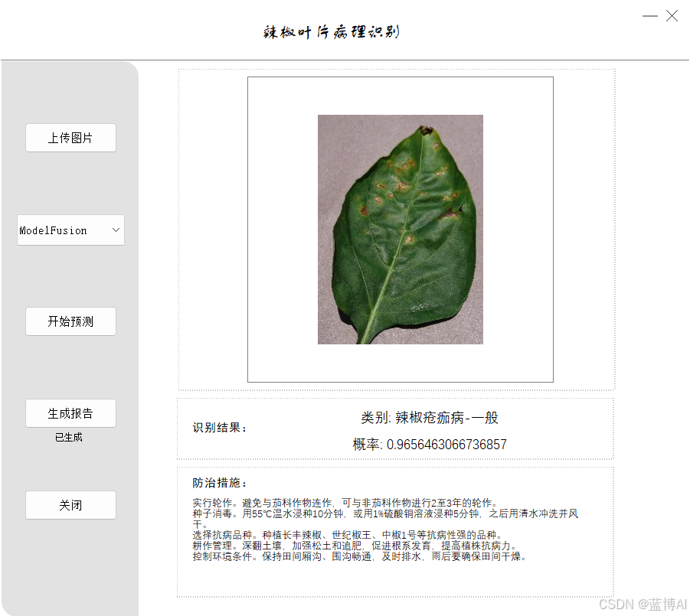Minimize the application window

(x=649, y=15)
